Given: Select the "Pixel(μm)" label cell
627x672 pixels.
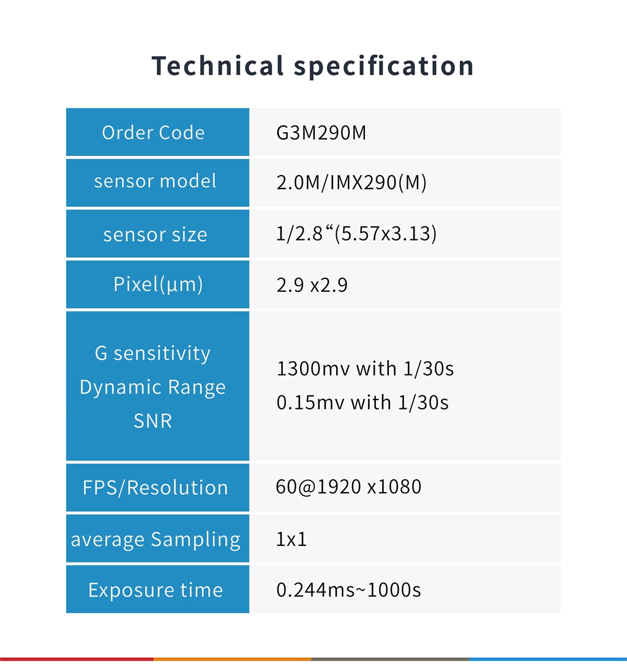Looking at the screenshot, I should 158,285.
